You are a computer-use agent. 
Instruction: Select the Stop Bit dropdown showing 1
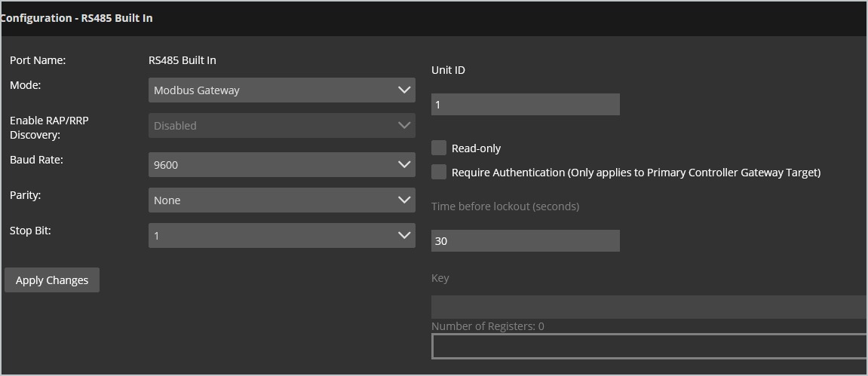(271, 235)
